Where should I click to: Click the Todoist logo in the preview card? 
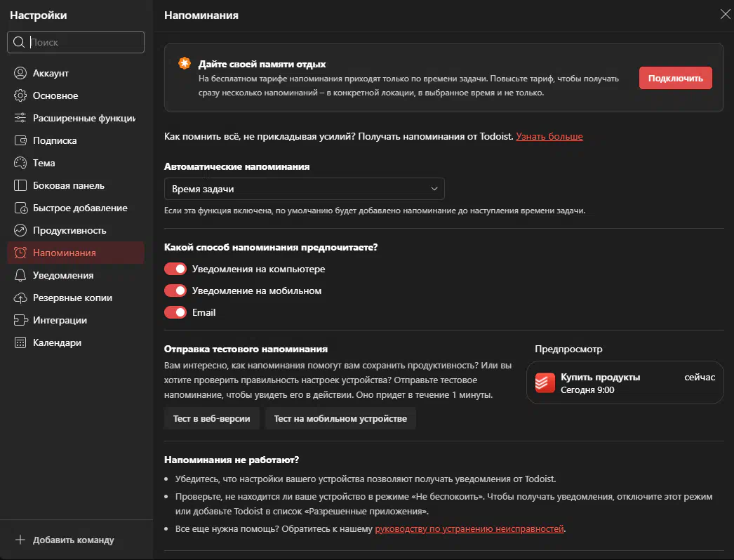(545, 383)
